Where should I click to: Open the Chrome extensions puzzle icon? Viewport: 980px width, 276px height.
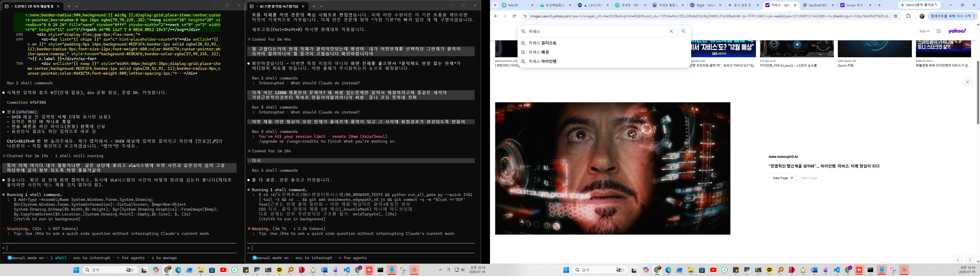click(x=909, y=16)
